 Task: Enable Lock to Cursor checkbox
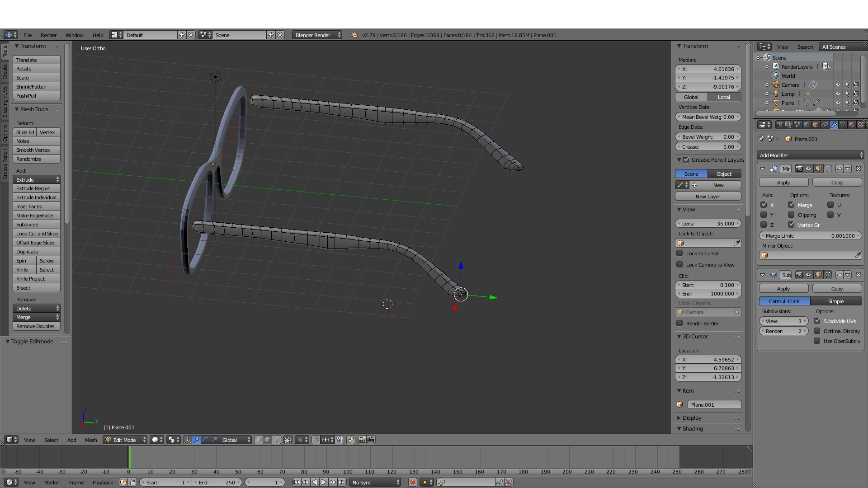click(679, 253)
